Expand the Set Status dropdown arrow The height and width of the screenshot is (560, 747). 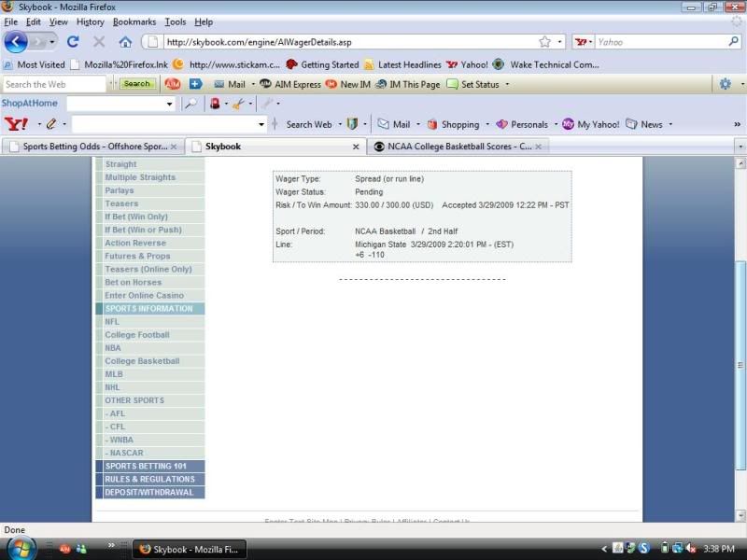[507, 84]
